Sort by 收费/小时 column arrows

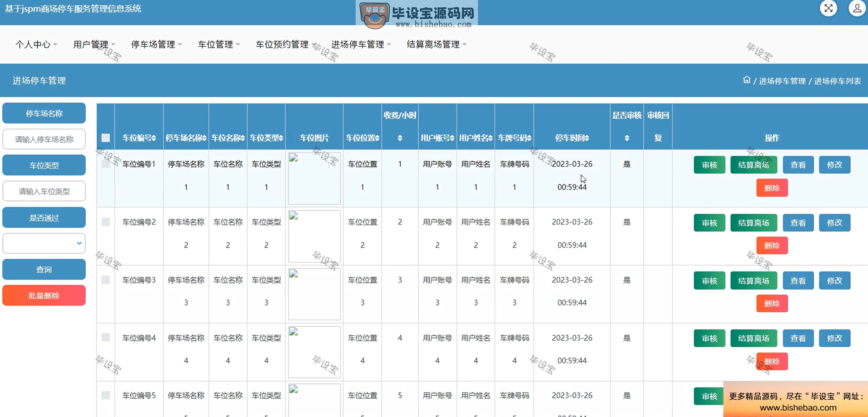(400, 138)
